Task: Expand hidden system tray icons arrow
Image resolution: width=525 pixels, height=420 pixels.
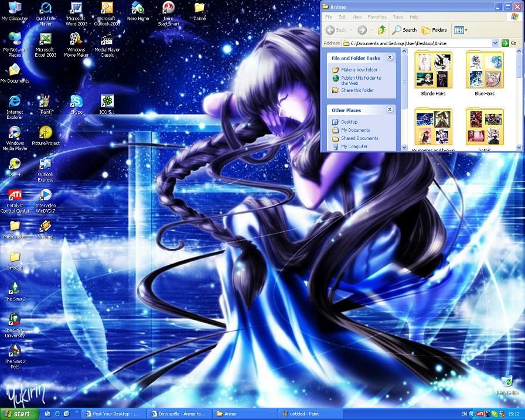Action: 472,414
